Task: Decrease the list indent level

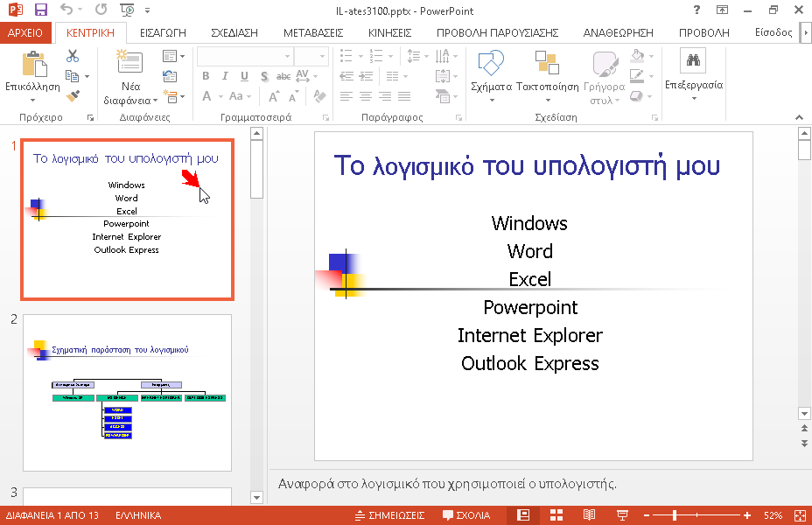Action: 346,77
